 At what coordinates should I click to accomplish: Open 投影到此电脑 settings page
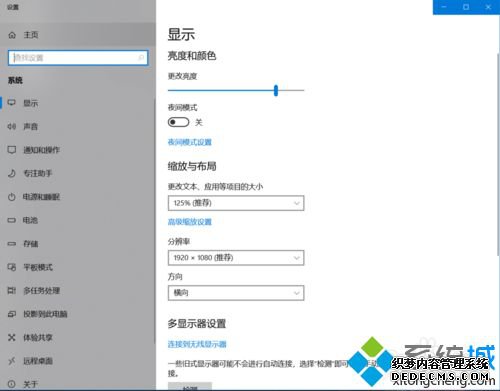78,314
